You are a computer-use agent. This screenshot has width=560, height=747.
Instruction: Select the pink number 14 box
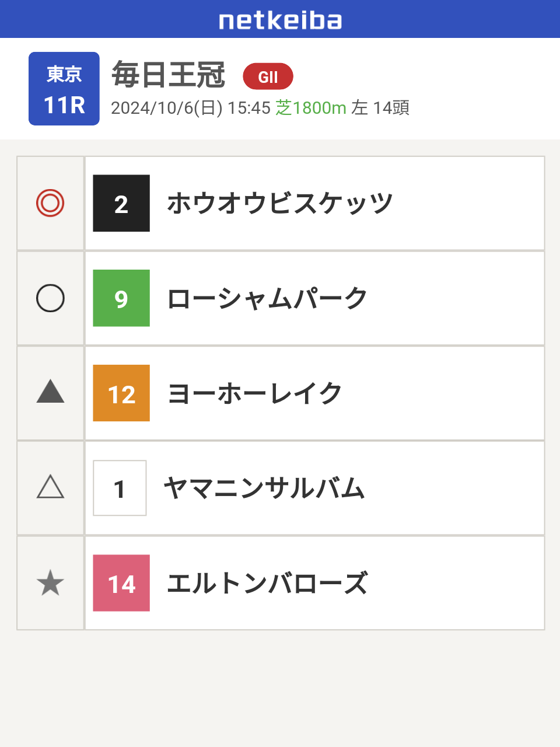click(x=121, y=583)
